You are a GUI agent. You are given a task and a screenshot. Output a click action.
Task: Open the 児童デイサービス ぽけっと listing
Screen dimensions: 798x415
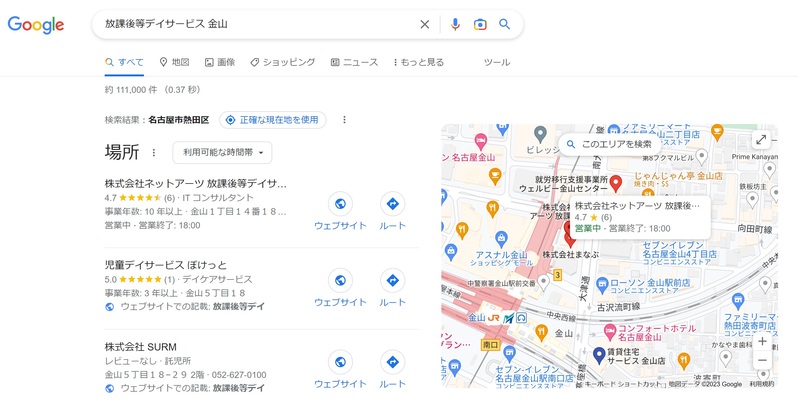(166, 265)
